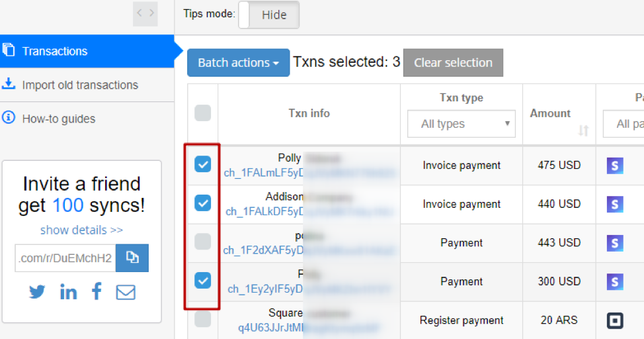Click the Txn type column header
This screenshot has height=339, width=644.
coord(462,97)
